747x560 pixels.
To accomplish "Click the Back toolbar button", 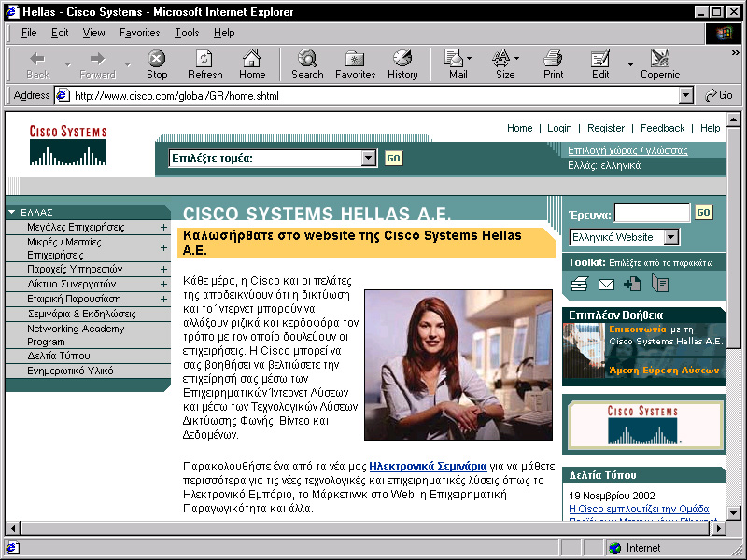I will (x=37, y=64).
